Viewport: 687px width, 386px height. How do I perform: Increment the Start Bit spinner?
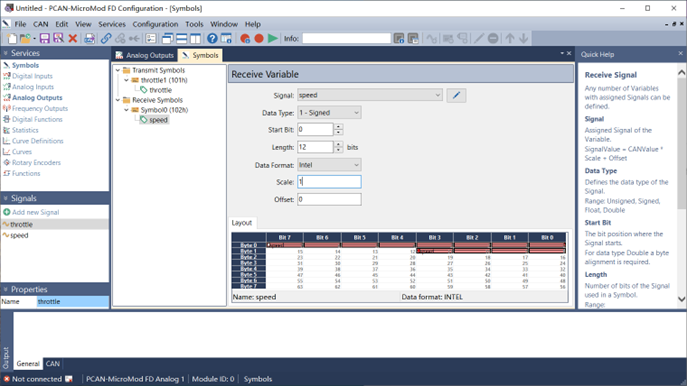point(338,127)
